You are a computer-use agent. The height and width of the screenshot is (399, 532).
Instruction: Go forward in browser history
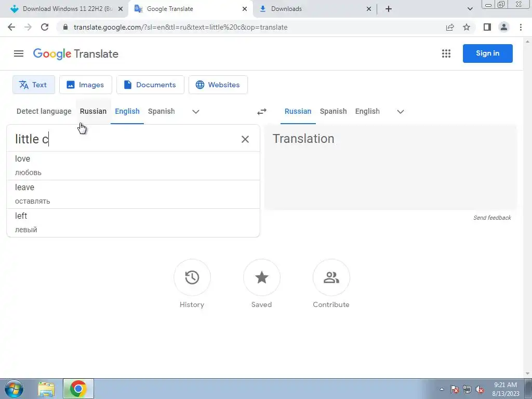28,27
